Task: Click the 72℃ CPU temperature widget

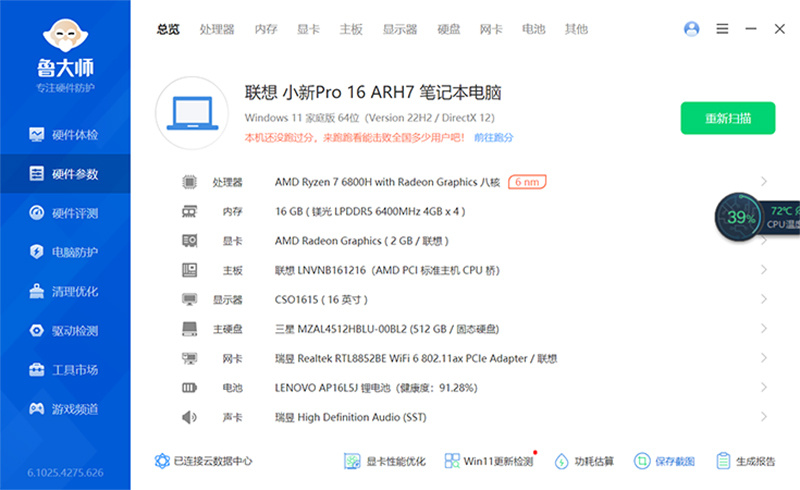Action: tap(783, 217)
